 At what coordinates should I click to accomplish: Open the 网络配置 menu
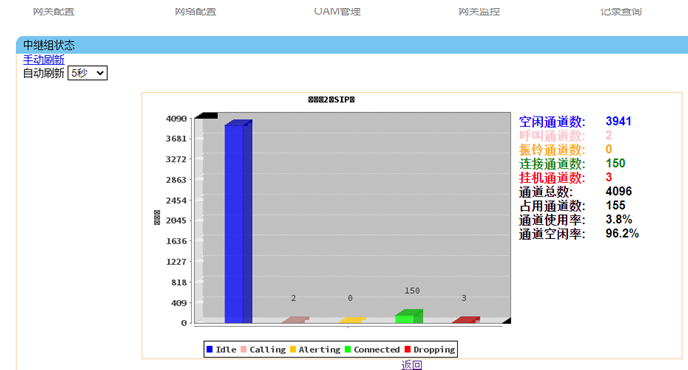pyautogui.click(x=195, y=12)
